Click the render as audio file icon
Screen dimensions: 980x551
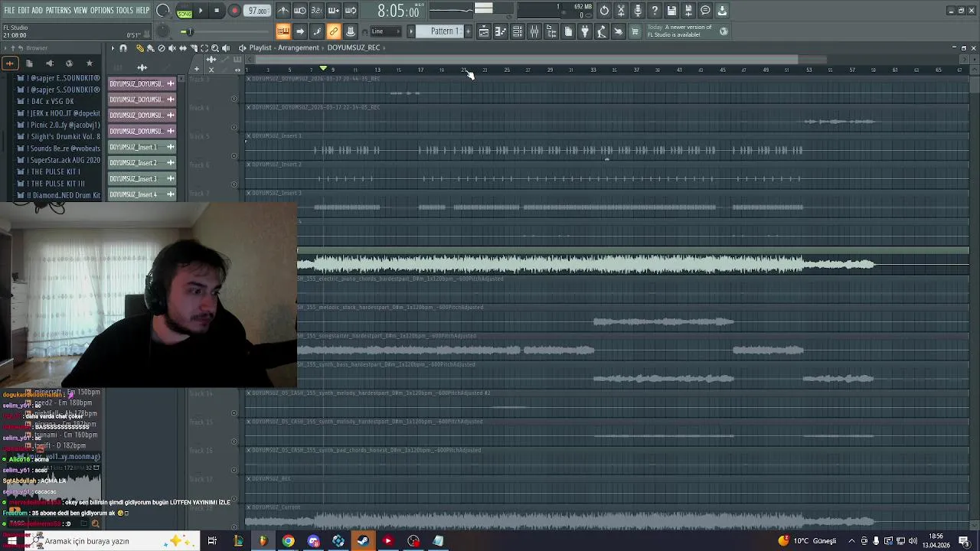(x=688, y=11)
